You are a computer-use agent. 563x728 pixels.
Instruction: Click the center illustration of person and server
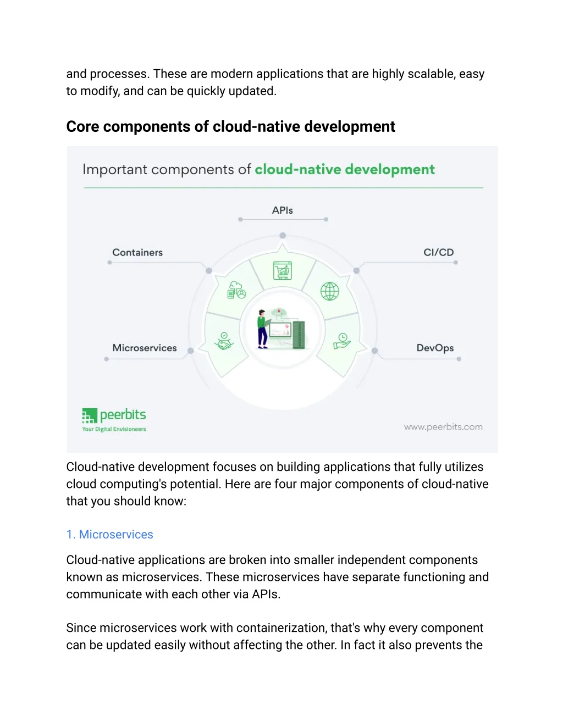click(281, 329)
